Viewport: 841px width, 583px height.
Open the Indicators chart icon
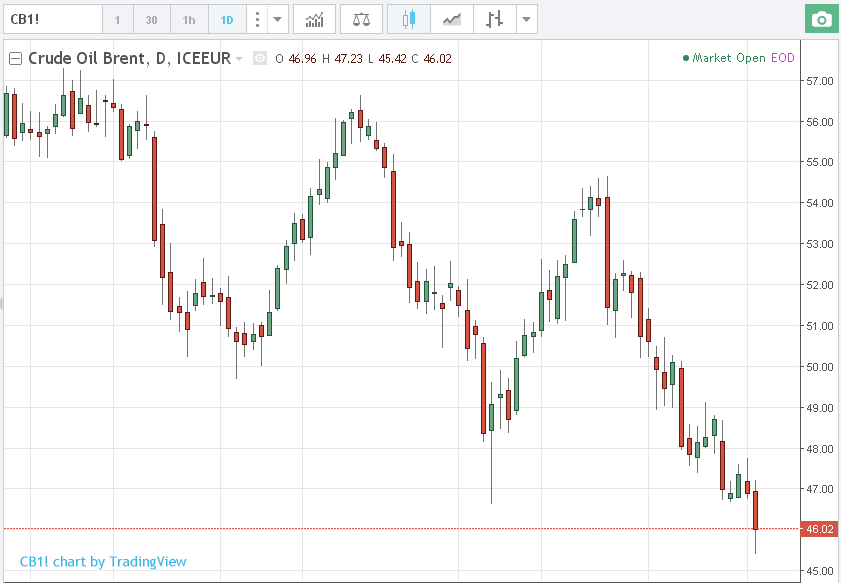(x=314, y=19)
